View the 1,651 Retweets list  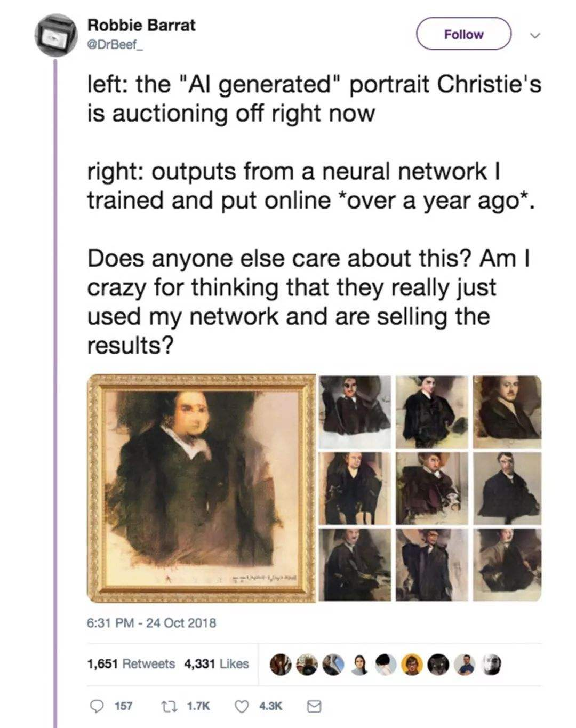[x=131, y=664]
